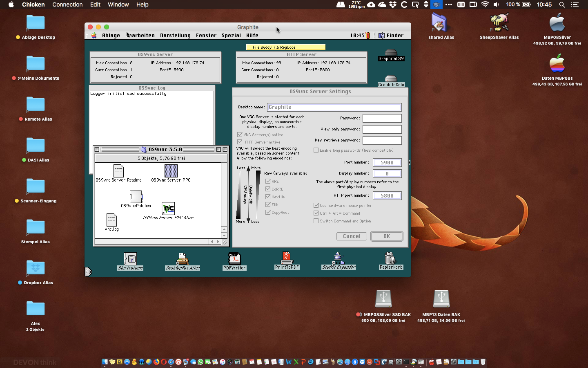This screenshot has height=368, width=588.
Task: Toggle the CoRRE encoding checkbox
Action: (268, 189)
